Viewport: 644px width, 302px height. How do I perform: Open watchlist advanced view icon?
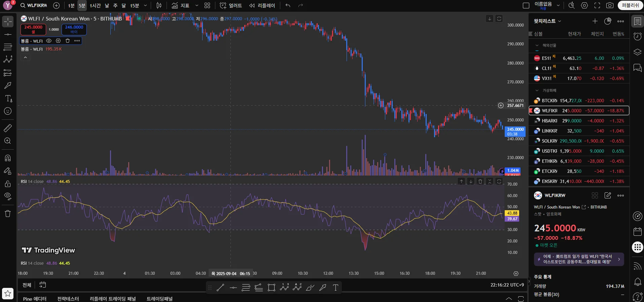click(x=608, y=21)
